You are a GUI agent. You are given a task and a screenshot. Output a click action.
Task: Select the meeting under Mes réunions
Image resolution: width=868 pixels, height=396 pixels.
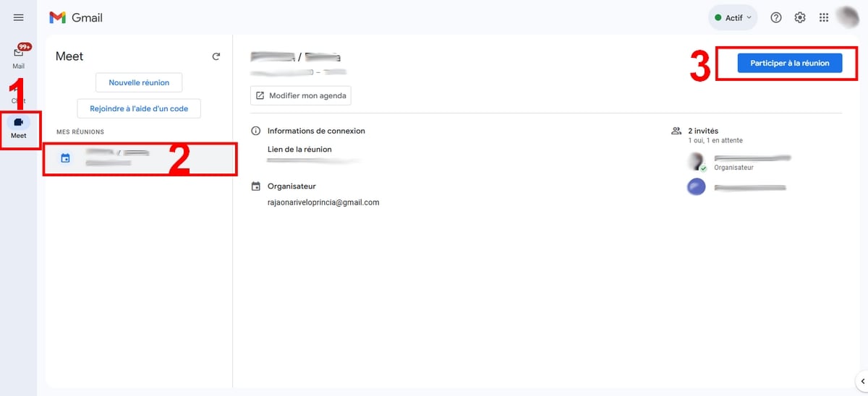140,158
